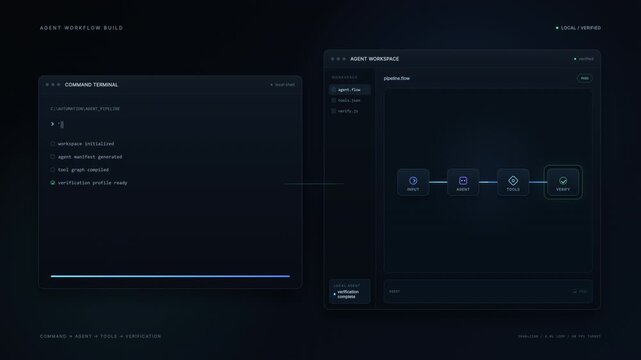Viewport: 641px width, 360px height.
Task: Click 'tool graph compiled' log line text
Action: coord(83,170)
